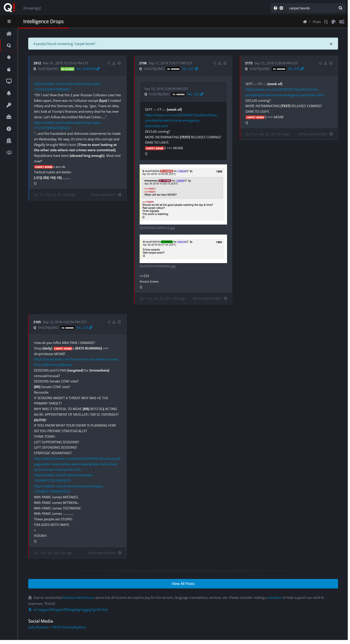Click the Android icon in the sidebar
Screen dimensions: 350x644
[9, 58]
